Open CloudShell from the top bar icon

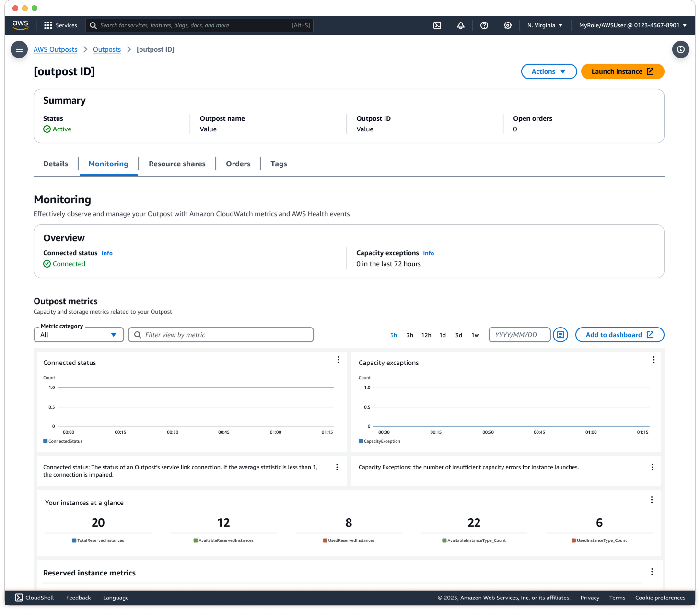437,25
